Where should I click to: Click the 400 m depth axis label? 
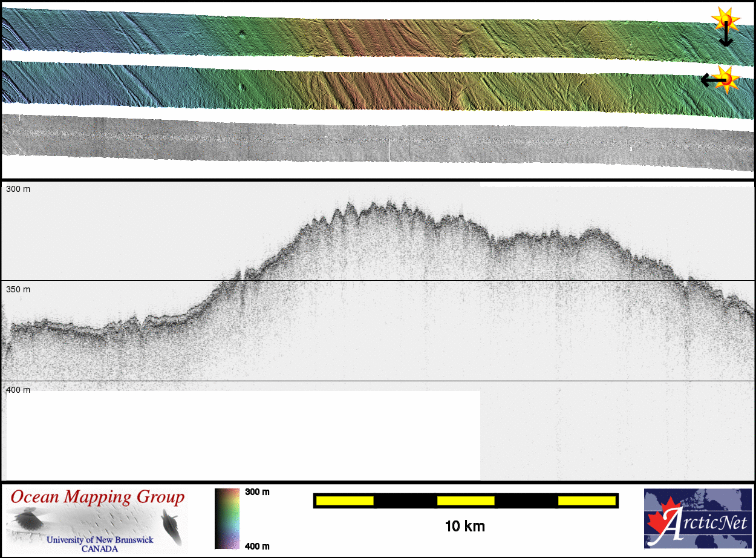(18, 390)
